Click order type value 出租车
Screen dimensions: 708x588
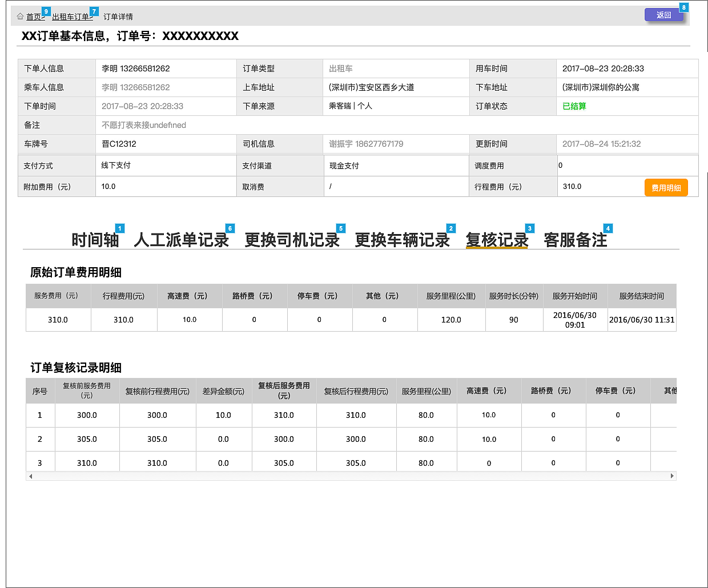click(341, 69)
